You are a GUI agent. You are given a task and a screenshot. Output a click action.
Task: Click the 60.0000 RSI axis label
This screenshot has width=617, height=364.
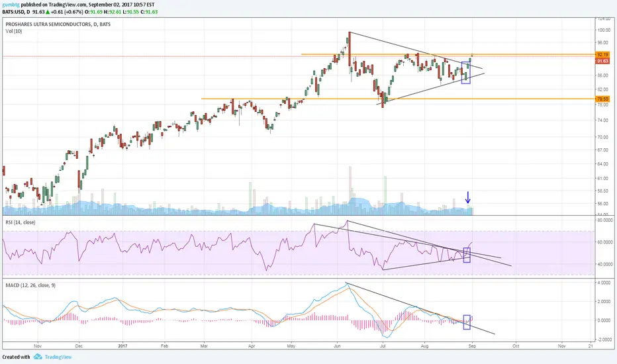[x=604, y=242]
